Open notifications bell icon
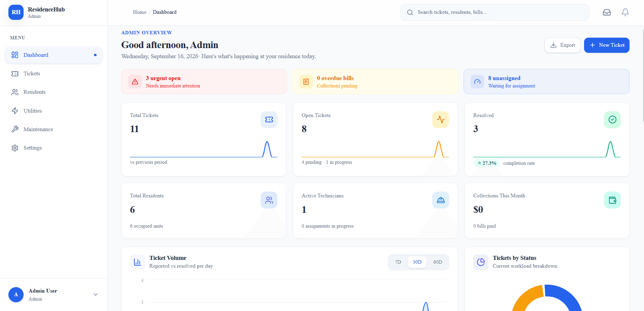 pos(625,12)
